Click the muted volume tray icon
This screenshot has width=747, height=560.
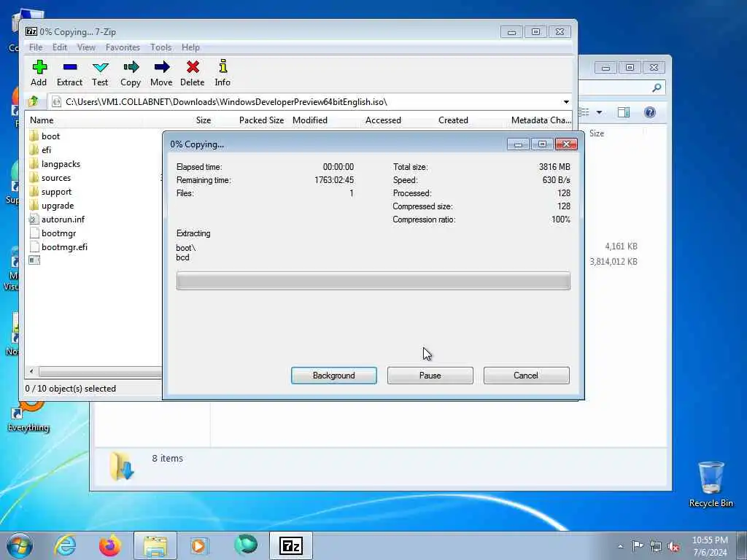point(673,547)
